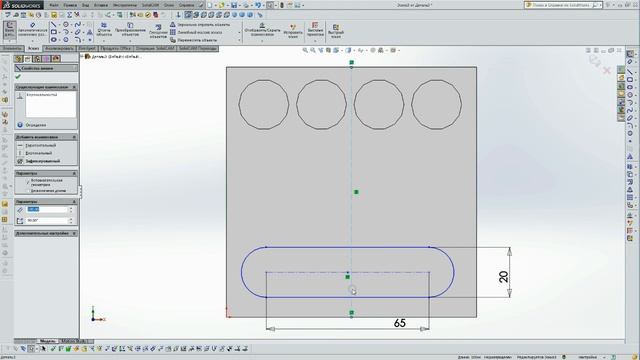Switch to DimXpert ribbon tab
The width and height of the screenshot is (640, 360).
tap(87, 49)
